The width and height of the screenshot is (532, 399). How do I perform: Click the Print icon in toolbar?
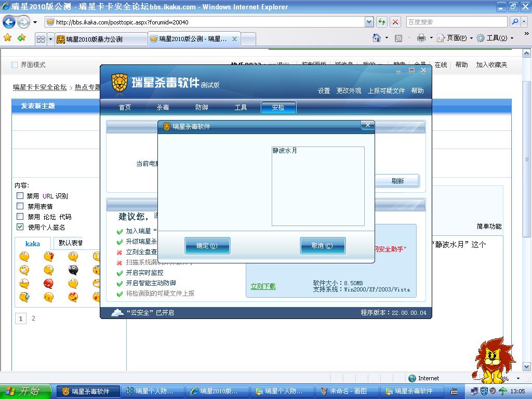(421, 38)
